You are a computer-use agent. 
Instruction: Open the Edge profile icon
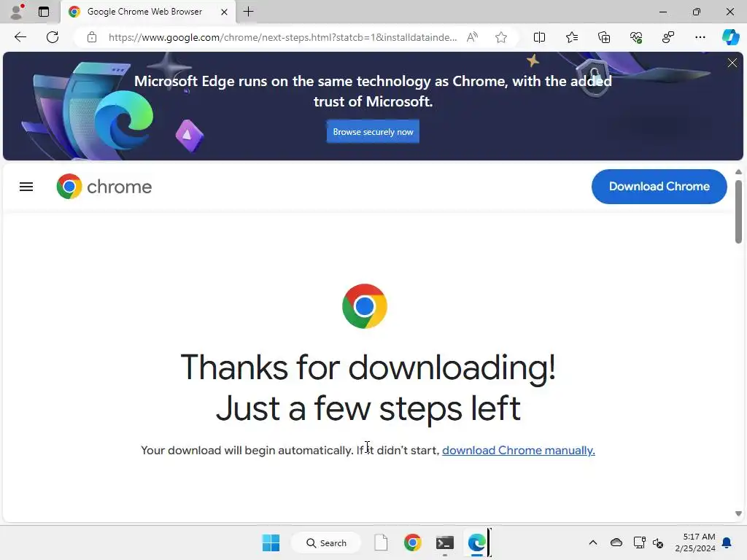click(x=18, y=12)
